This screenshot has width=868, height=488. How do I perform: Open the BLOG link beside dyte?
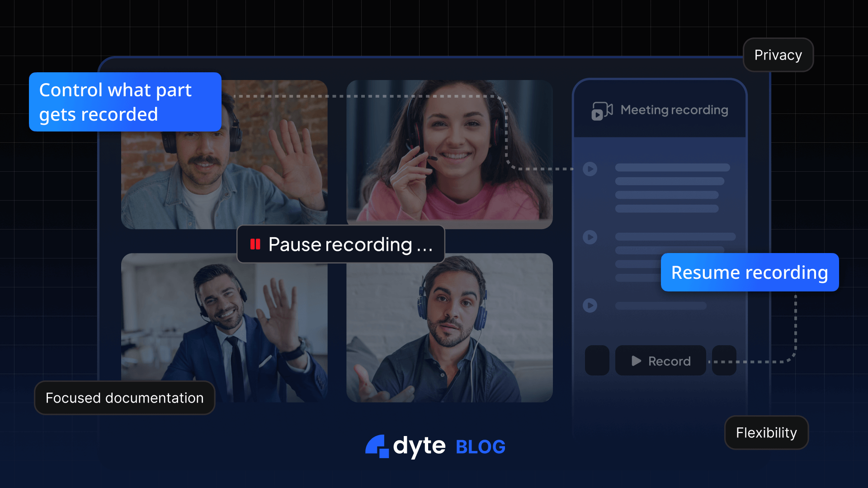pyautogui.click(x=481, y=447)
